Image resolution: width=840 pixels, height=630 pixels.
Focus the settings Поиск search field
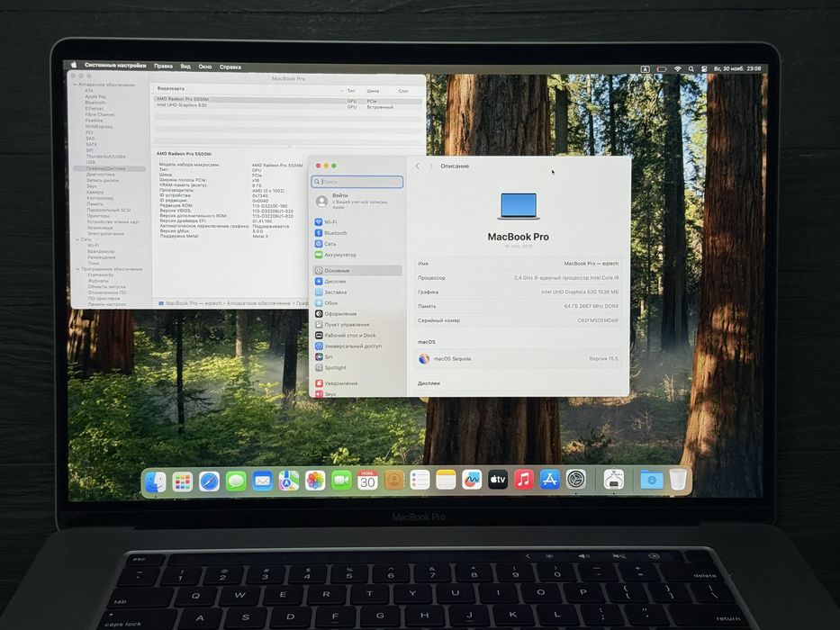click(357, 182)
